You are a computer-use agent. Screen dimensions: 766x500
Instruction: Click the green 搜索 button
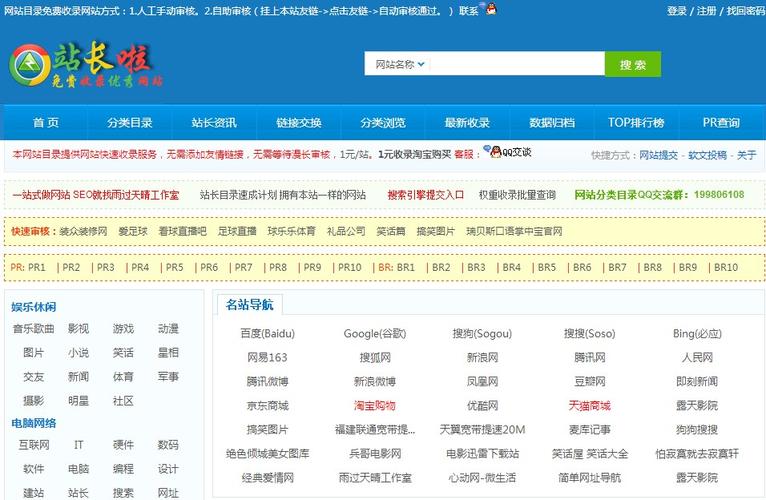633,65
